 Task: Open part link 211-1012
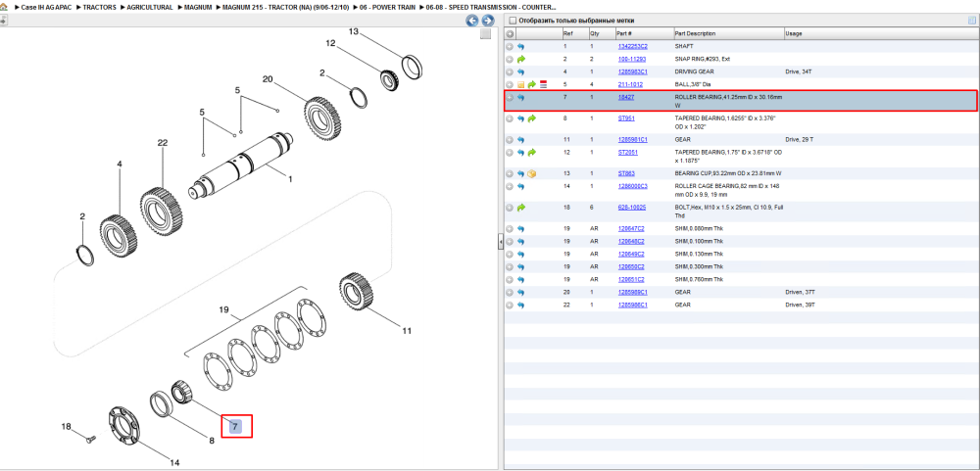[630, 84]
